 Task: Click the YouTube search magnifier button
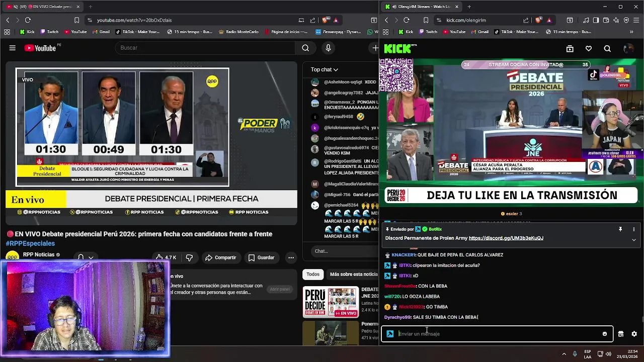[x=305, y=48]
